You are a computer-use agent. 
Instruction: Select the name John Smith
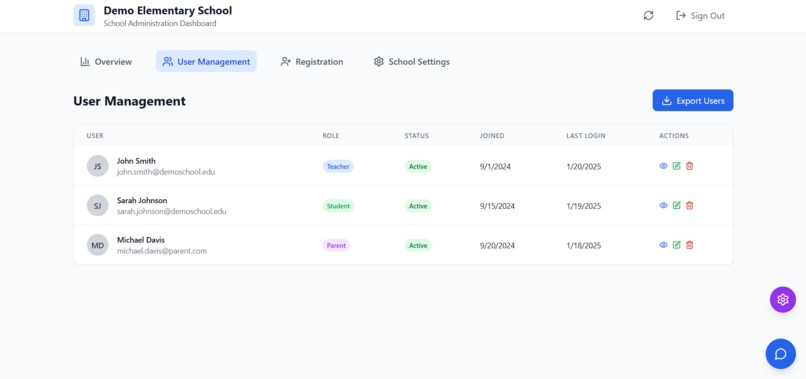(136, 161)
